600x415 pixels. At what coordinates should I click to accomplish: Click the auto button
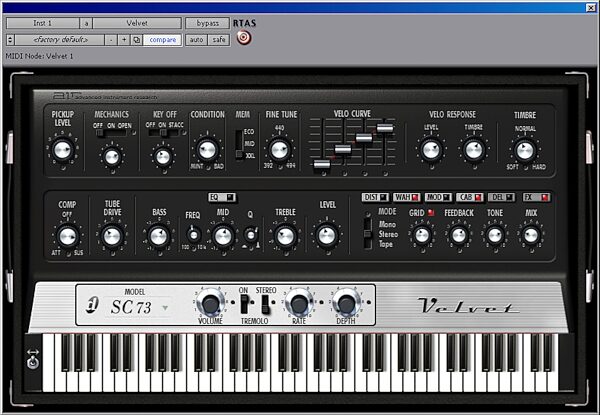pos(196,40)
